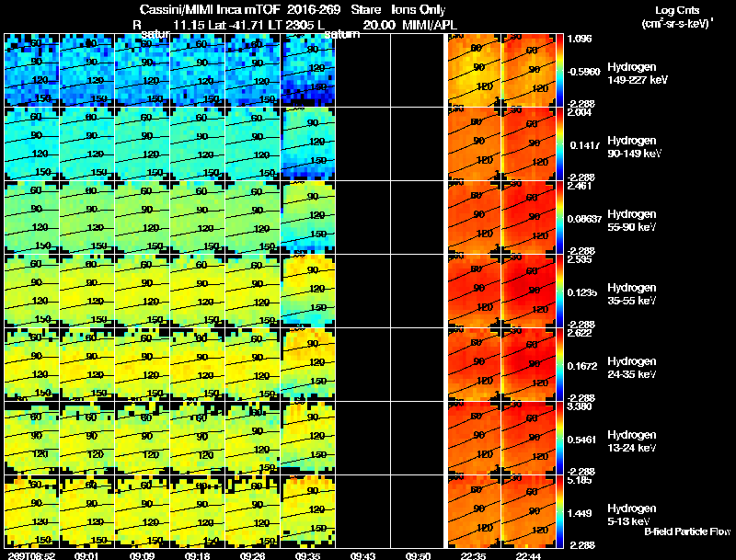Click the '22:35' time axis label
This screenshot has height=560, width=736.
(x=473, y=555)
